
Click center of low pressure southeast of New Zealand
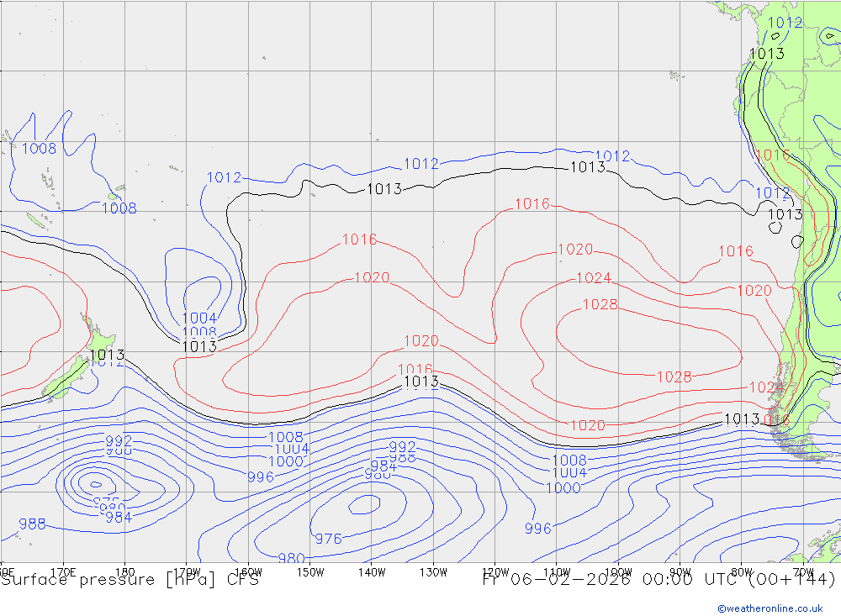pos(95,483)
